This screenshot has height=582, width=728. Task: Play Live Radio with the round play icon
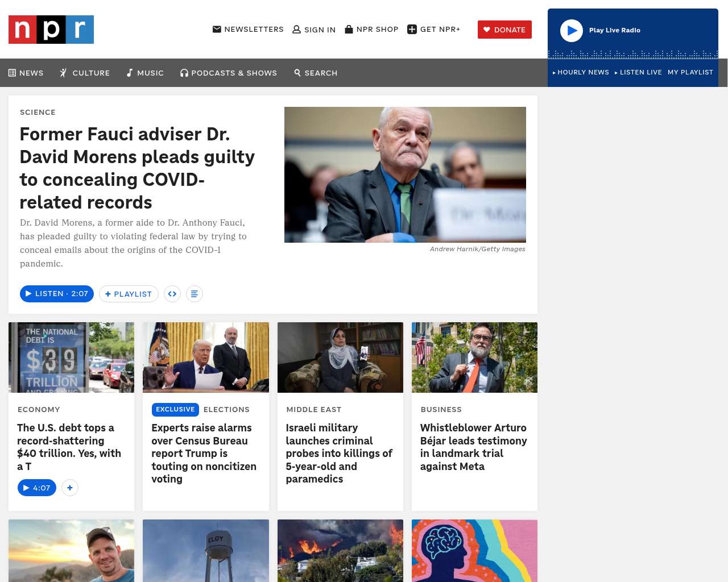point(572,31)
